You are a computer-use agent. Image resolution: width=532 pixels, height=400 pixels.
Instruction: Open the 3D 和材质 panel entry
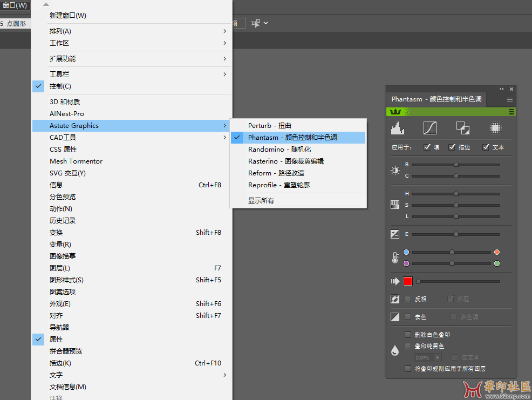point(132,102)
